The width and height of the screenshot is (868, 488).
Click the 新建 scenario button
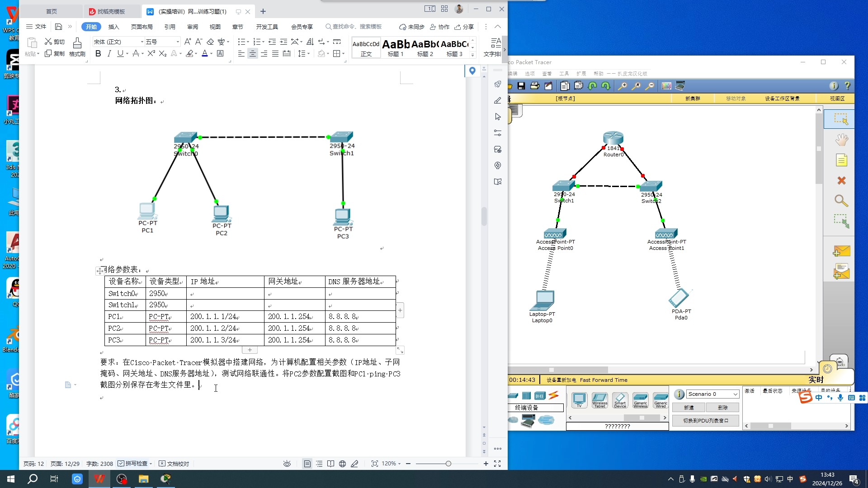[689, 408]
